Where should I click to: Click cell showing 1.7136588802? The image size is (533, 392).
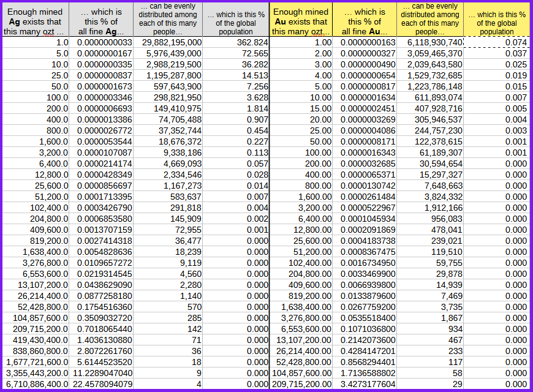point(365,373)
